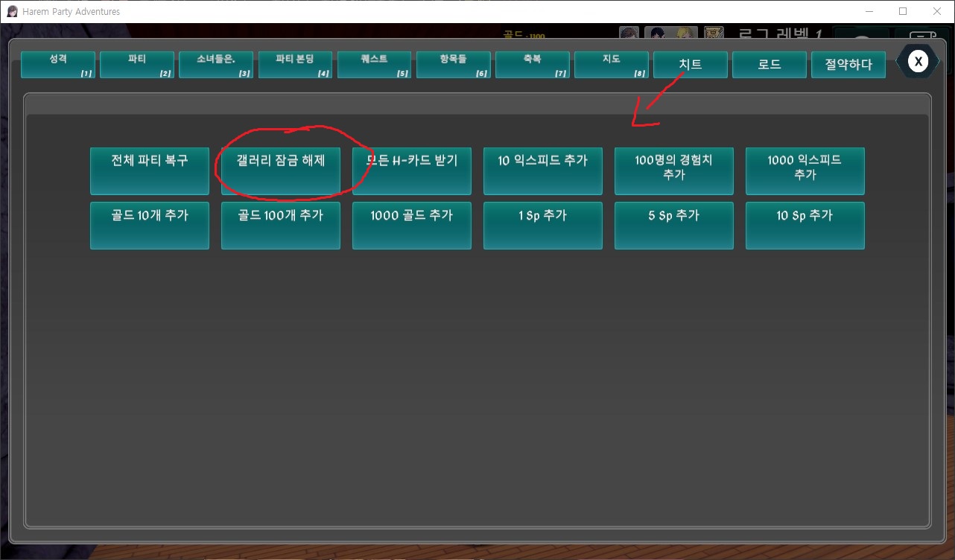Click the 1000 골드 추가 button
Image resolution: width=955 pixels, height=560 pixels.
coord(412,225)
